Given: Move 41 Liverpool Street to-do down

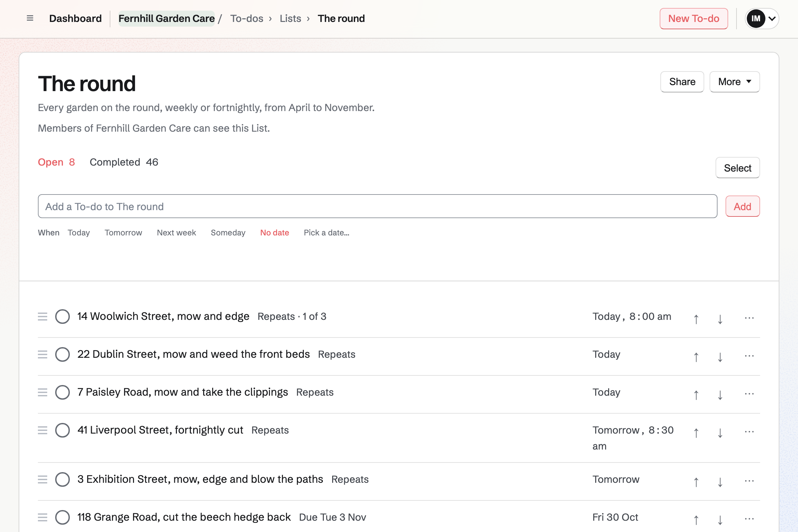Looking at the screenshot, I should tap(720, 433).
